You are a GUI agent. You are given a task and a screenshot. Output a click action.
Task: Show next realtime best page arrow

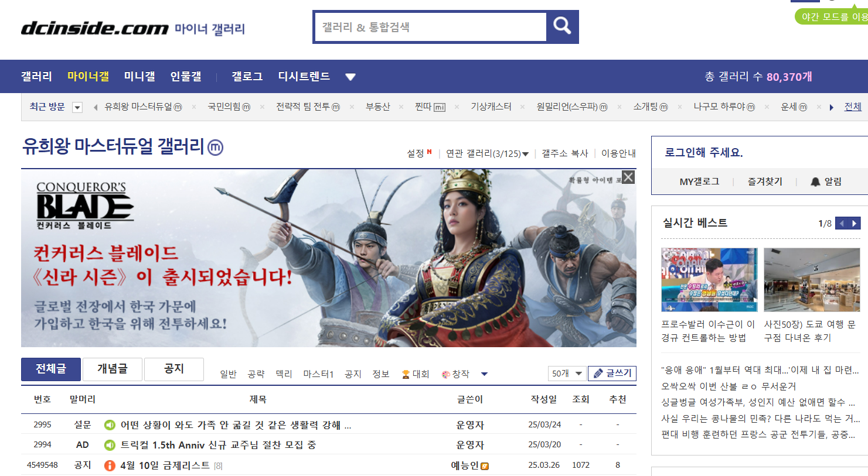coord(855,223)
